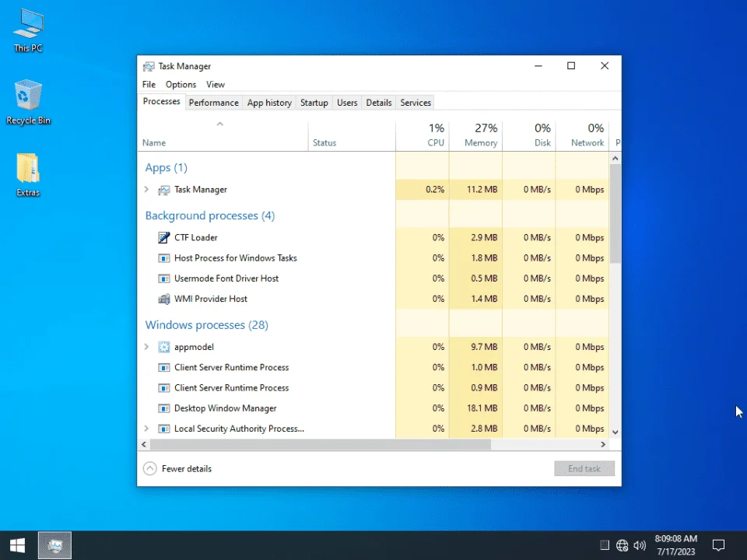747x560 pixels.
Task: Open the Action Center notification icon
Action: 718,545
